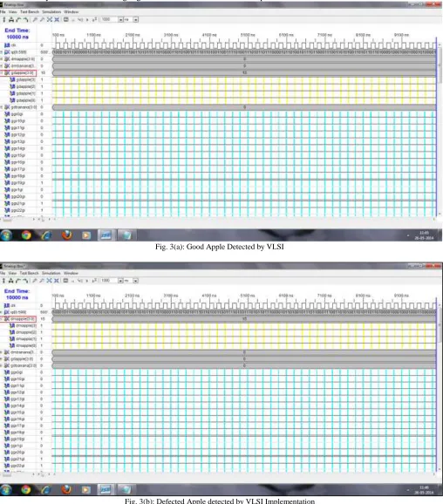The height and width of the screenshot is (504, 443).
Task: Select ppx19pi signal row in Fig. 3(a)
Action: tap(15, 183)
